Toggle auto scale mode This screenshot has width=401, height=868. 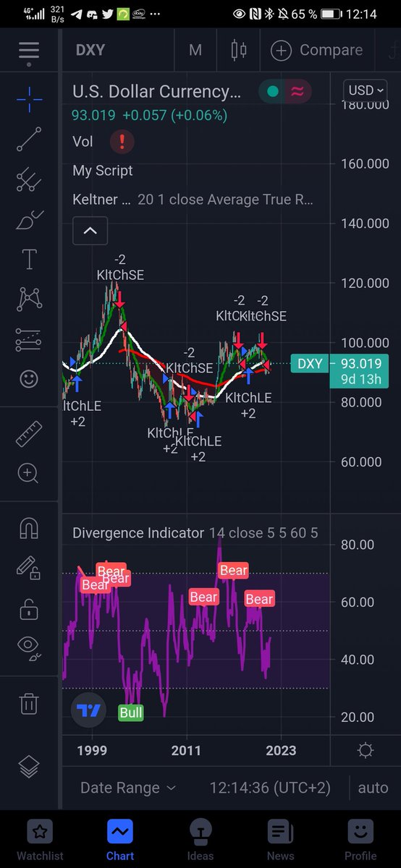373,788
